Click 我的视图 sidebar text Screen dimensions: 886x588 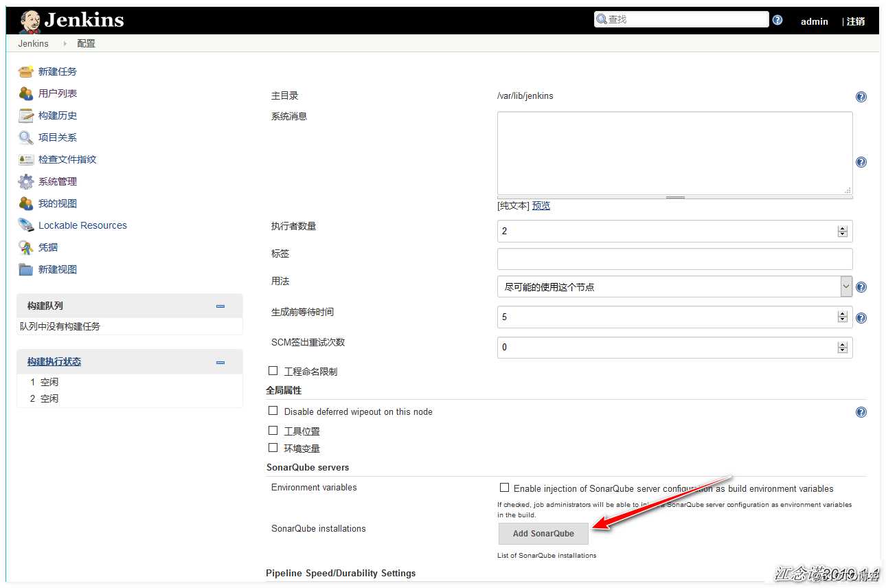(x=58, y=203)
